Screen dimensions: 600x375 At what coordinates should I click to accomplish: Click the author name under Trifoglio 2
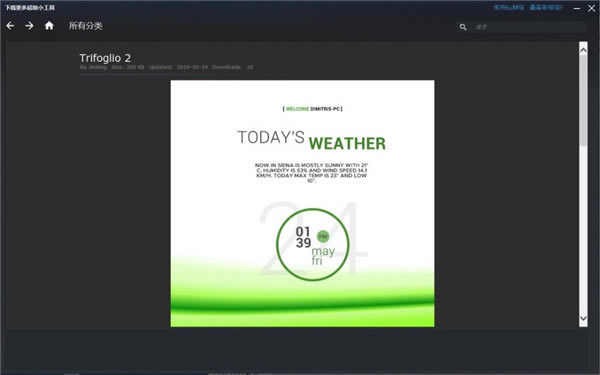tap(98, 67)
